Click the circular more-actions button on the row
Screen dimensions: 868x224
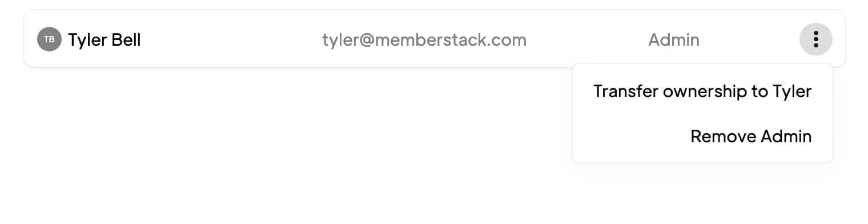pyautogui.click(x=815, y=39)
